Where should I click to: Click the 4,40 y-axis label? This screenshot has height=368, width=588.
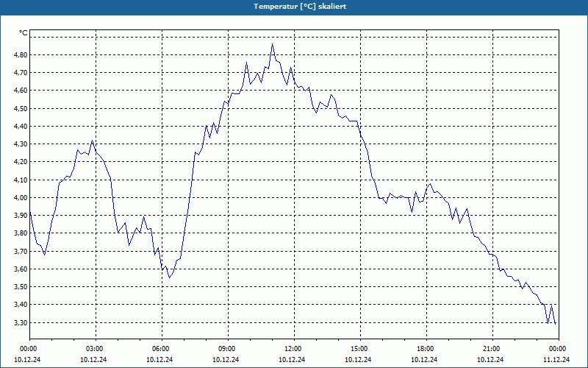(21, 126)
